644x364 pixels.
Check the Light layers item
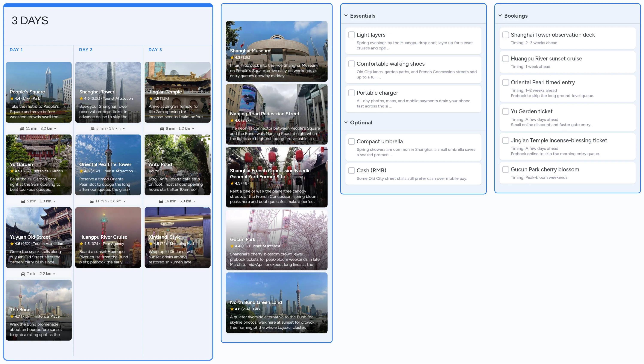point(351,35)
